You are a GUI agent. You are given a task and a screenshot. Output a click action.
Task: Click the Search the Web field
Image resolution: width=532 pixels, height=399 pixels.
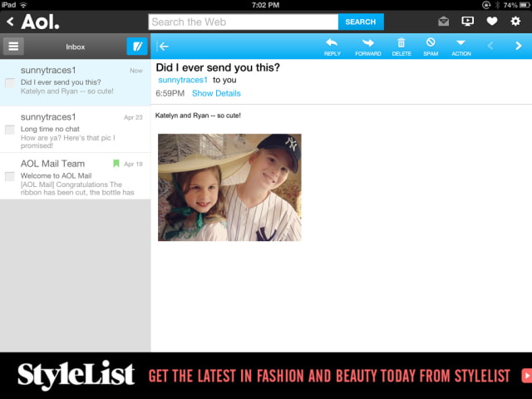pyautogui.click(x=244, y=22)
